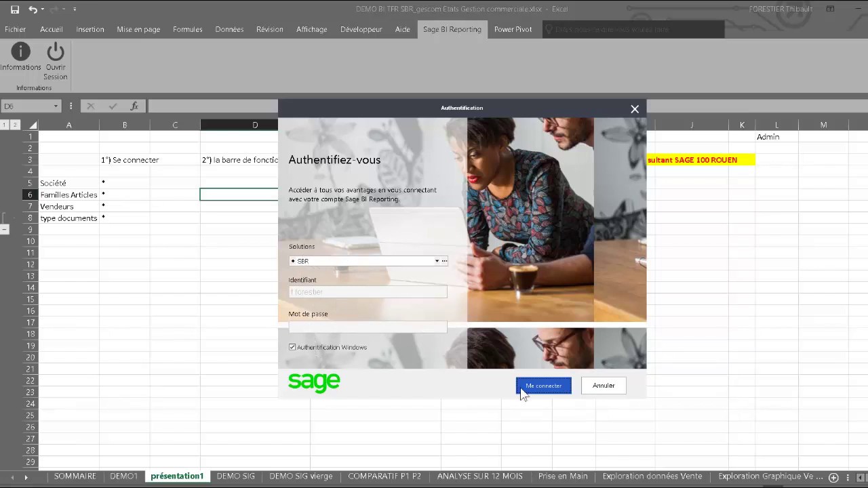The image size is (868, 488).
Task: Open the Mise en page ribbon tab
Action: click(138, 29)
